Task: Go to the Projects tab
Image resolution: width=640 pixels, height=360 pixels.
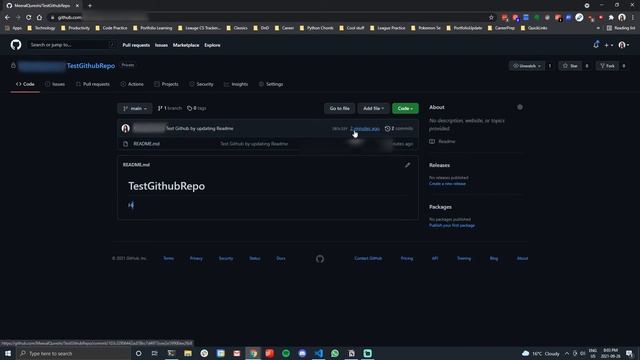Action: [166, 84]
